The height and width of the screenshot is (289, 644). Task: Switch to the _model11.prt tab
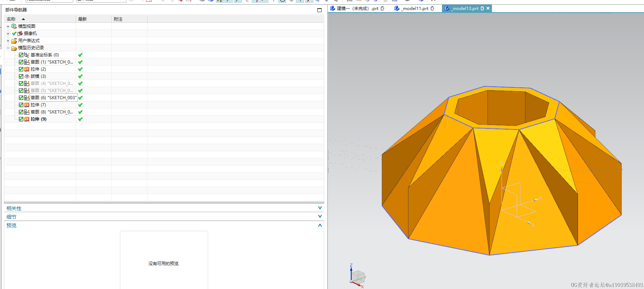pos(414,8)
